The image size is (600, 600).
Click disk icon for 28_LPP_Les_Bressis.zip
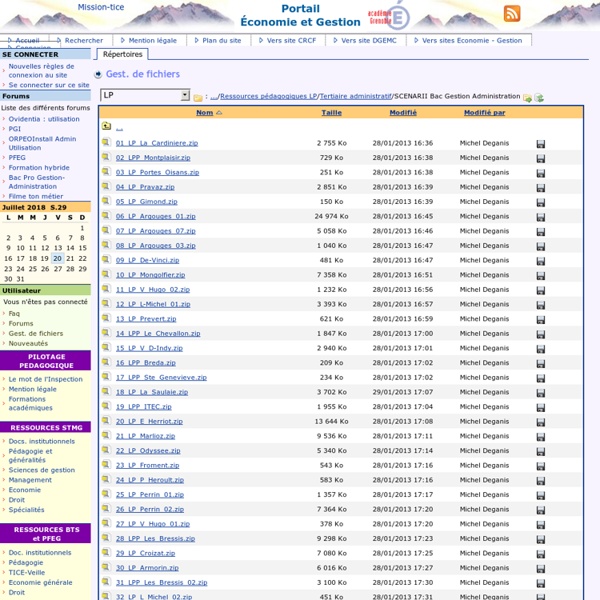[x=540, y=539]
